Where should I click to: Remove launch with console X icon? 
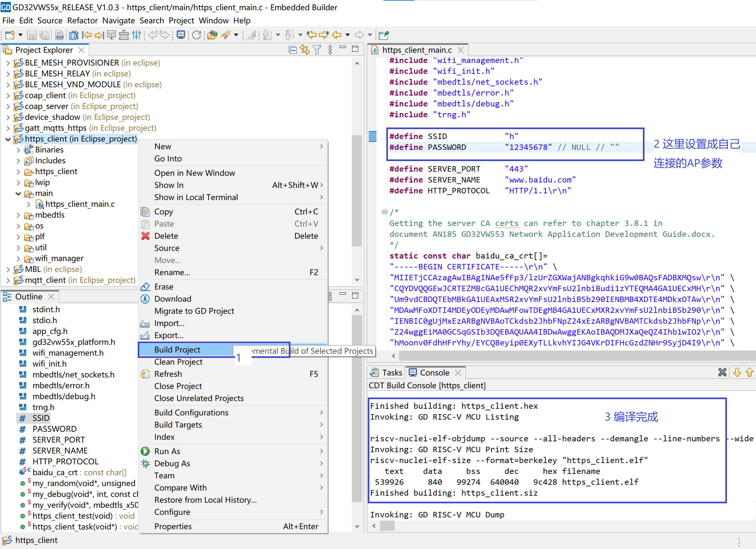722,372
